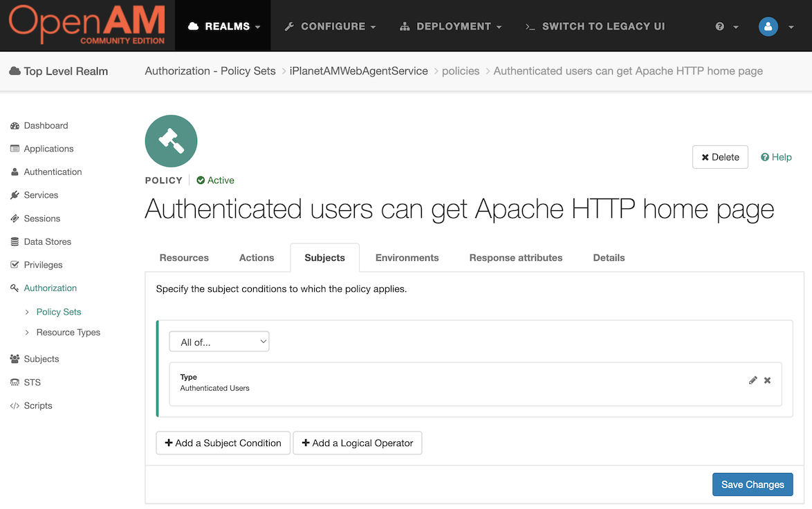Open the caret beside the user avatar
The height and width of the screenshot is (509, 812).
(x=791, y=27)
